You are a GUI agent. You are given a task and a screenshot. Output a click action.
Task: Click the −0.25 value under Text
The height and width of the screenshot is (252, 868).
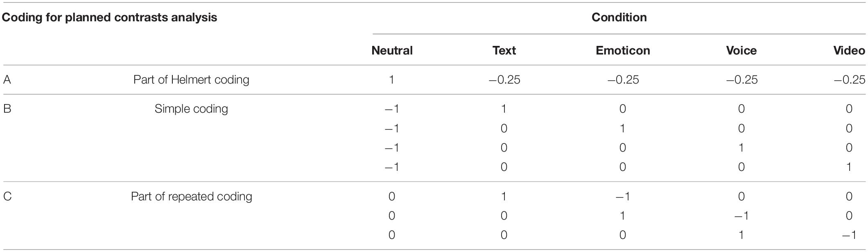pyautogui.click(x=504, y=79)
